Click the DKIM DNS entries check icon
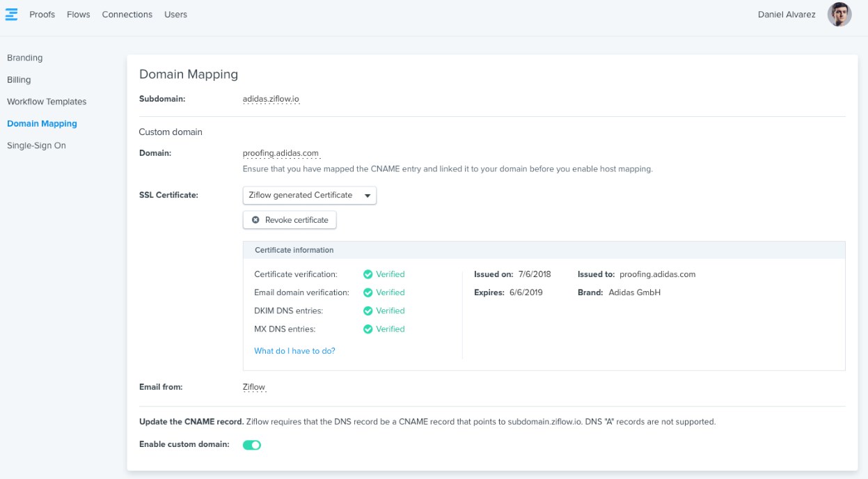The height and width of the screenshot is (479, 868). tap(368, 311)
